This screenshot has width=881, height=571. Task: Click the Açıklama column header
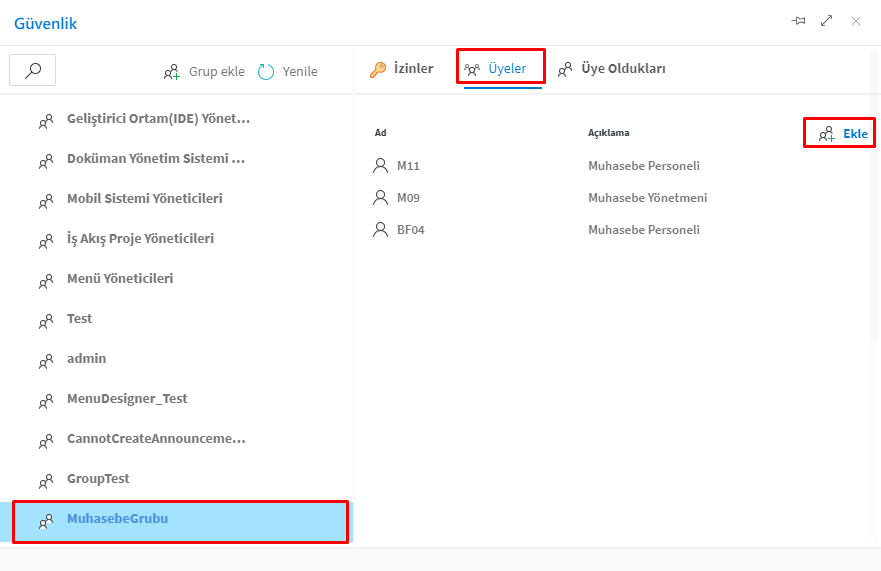pos(608,133)
